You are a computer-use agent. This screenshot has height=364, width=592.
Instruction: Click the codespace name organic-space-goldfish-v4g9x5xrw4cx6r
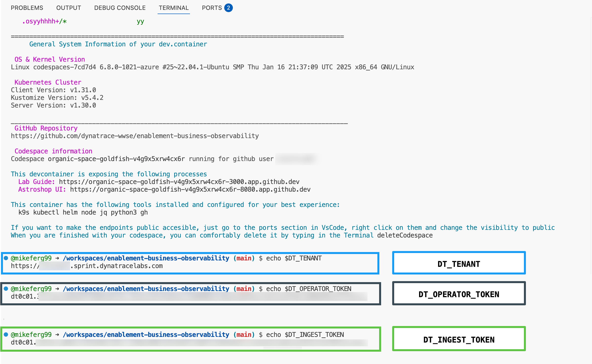pyautogui.click(x=116, y=159)
